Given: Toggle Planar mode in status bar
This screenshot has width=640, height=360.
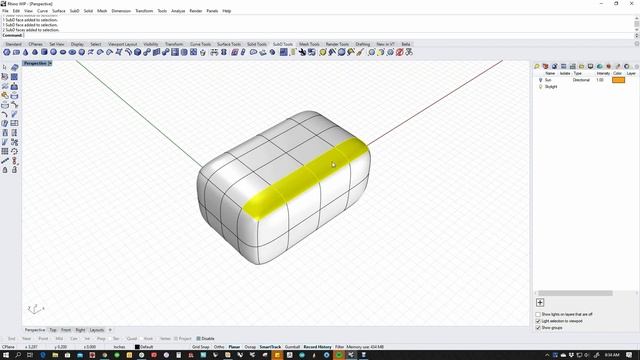Looking at the screenshot, I should point(234,347).
